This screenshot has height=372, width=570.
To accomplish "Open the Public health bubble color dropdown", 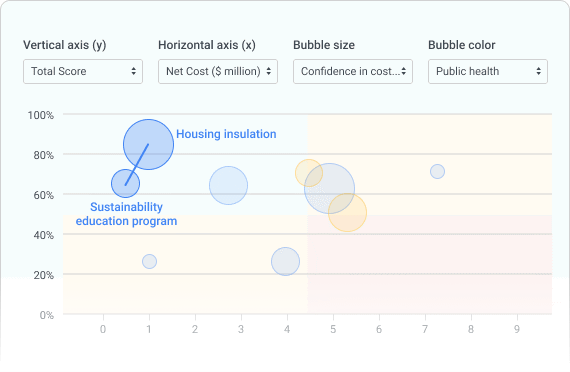I will [x=488, y=72].
